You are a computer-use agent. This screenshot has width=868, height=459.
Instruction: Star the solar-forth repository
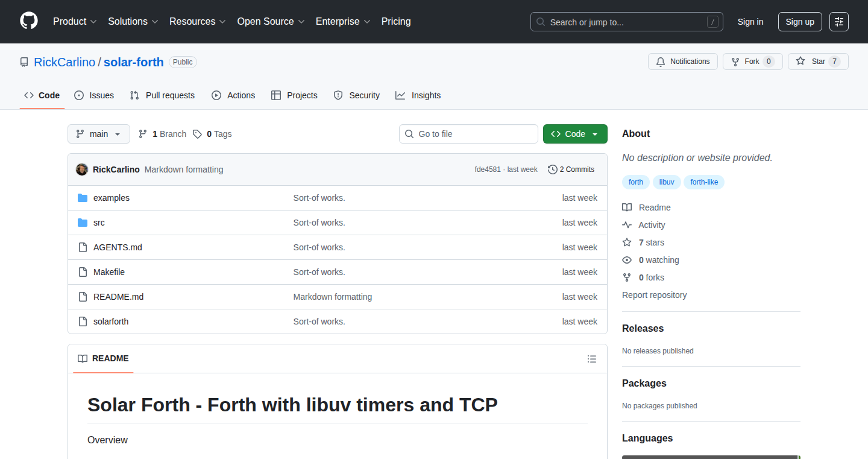[818, 62]
